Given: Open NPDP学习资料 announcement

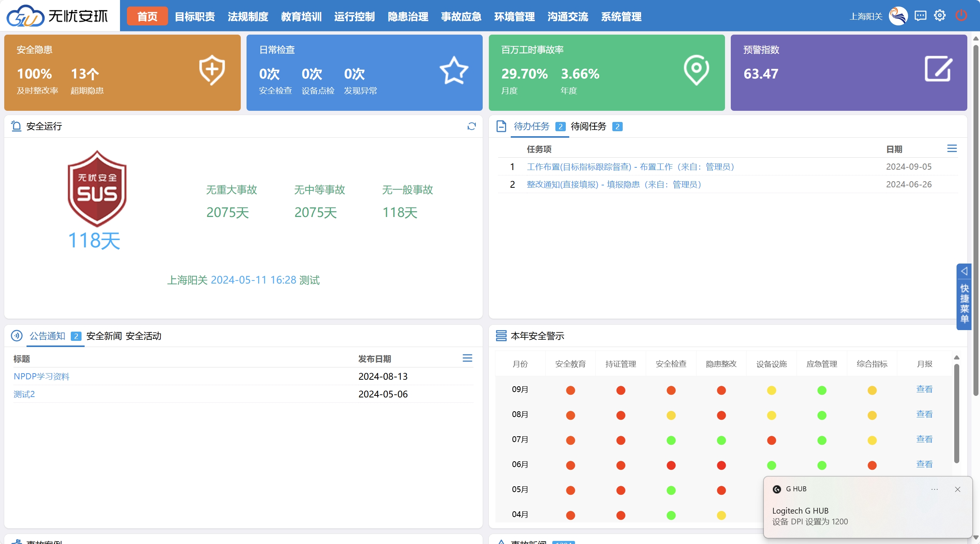Looking at the screenshot, I should pyautogui.click(x=42, y=376).
